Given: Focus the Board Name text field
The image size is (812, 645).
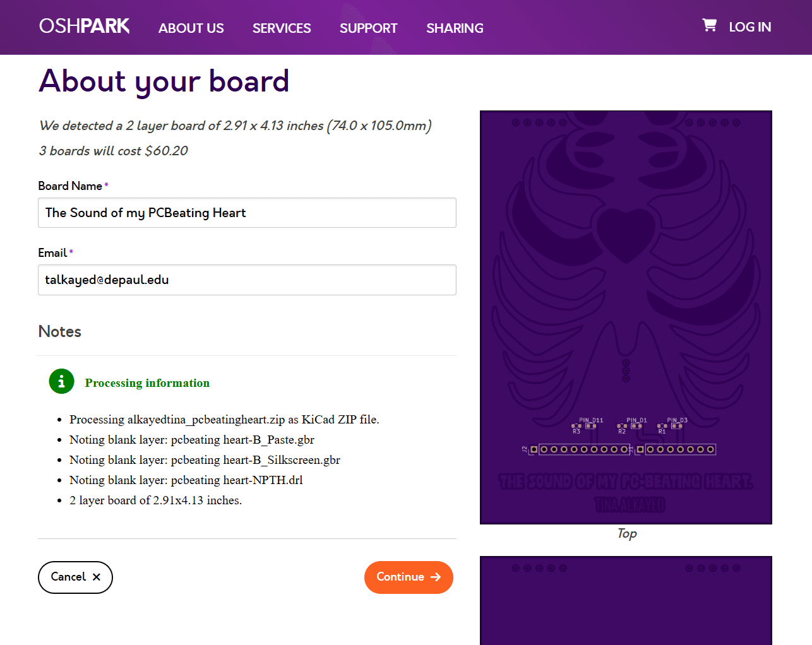Looking at the screenshot, I should [247, 213].
